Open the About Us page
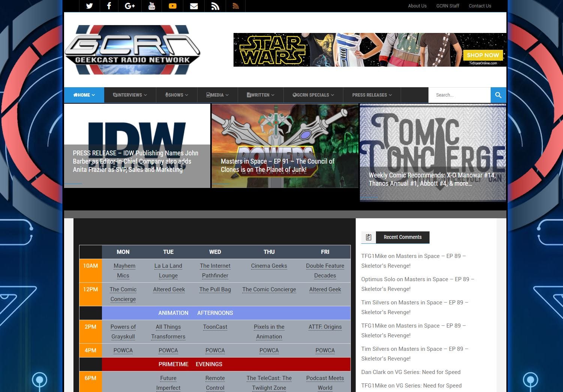The height and width of the screenshot is (392, 563). [417, 6]
